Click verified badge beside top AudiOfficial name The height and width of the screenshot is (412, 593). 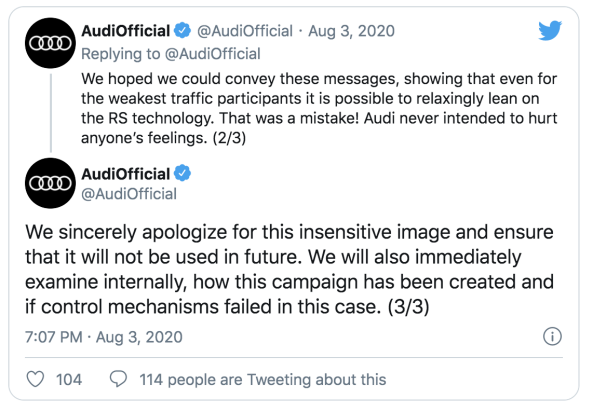182,31
